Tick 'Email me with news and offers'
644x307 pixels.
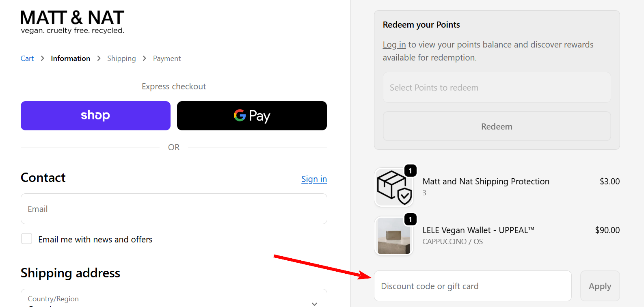[27, 239]
